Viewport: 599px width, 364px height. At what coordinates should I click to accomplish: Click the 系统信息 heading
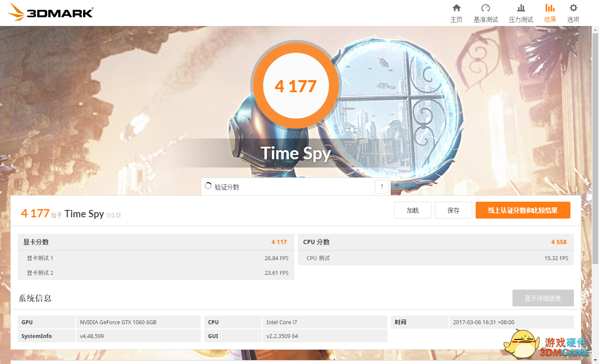pos(35,298)
